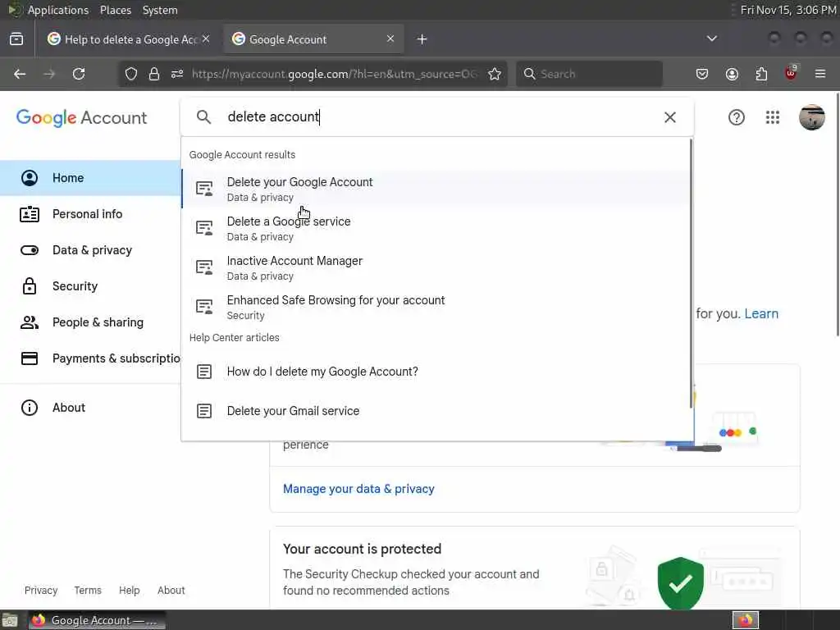Select Enhanced Safe Browsing for your account

click(x=436, y=308)
